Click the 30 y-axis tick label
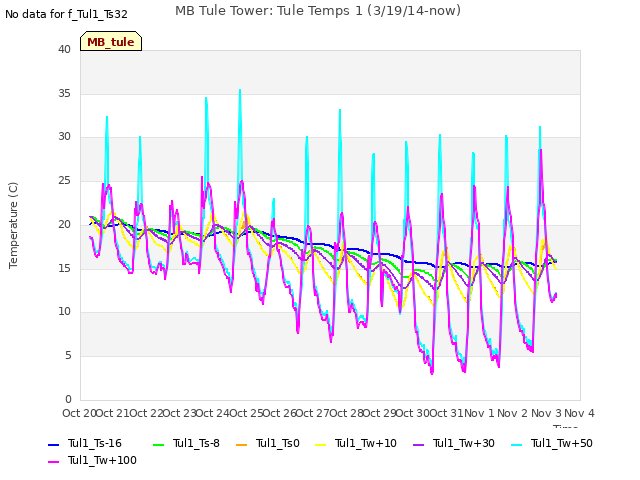This screenshot has width=640, height=480. coord(64,137)
